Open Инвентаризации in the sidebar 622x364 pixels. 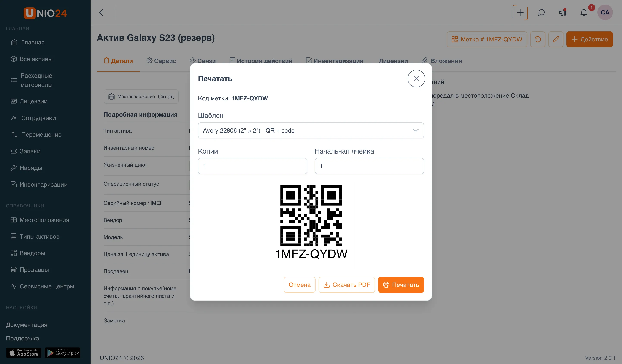click(x=39, y=184)
